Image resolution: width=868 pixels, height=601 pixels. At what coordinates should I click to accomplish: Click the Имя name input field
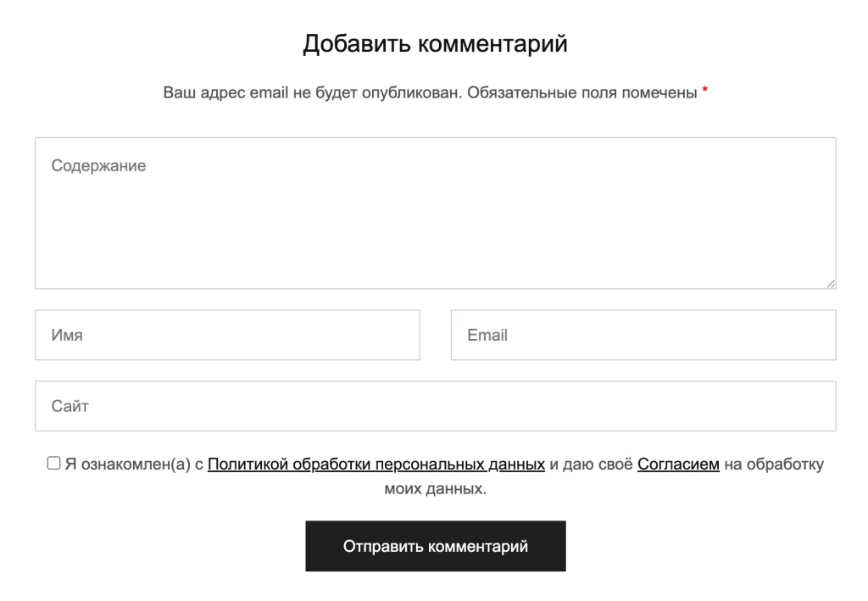click(x=227, y=335)
